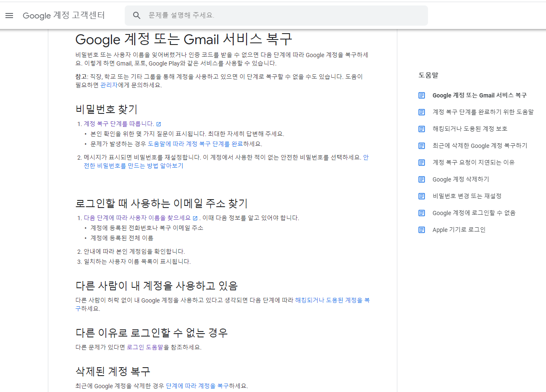Image resolution: width=546 pixels, height=392 pixels.
Task: Click inside the search input field
Action: click(x=252, y=15)
